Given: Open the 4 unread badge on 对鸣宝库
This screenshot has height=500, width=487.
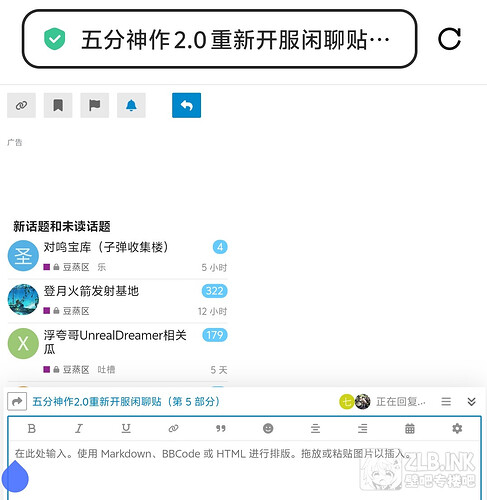Looking at the screenshot, I should tap(220, 247).
